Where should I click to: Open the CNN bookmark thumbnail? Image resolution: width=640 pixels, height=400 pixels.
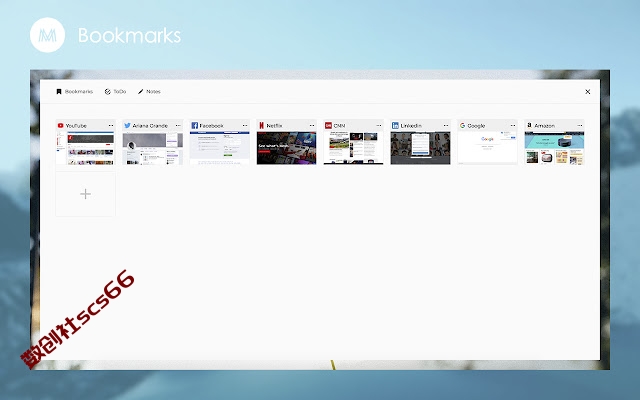(353, 148)
